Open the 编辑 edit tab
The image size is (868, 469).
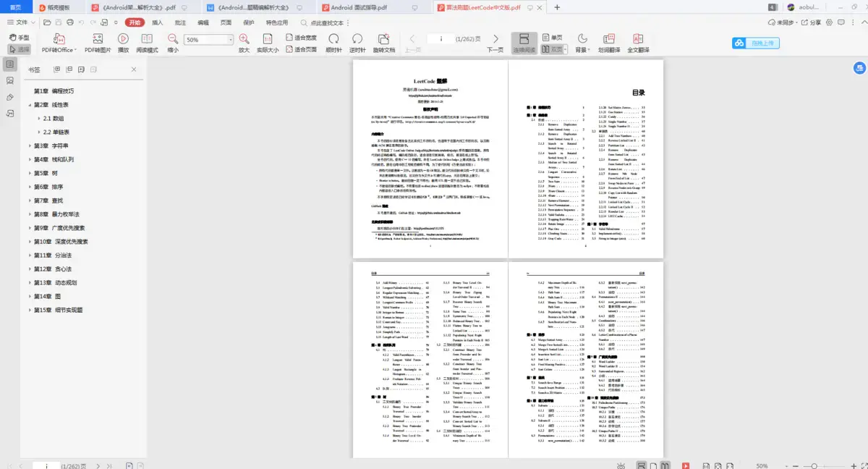click(x=203, y=22)
